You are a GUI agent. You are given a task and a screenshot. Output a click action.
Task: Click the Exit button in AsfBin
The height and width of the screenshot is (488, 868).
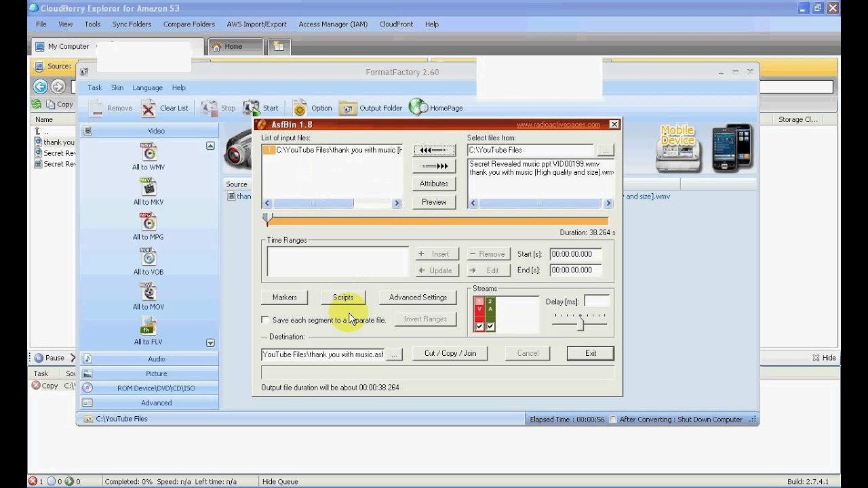[x=591, y=353]
